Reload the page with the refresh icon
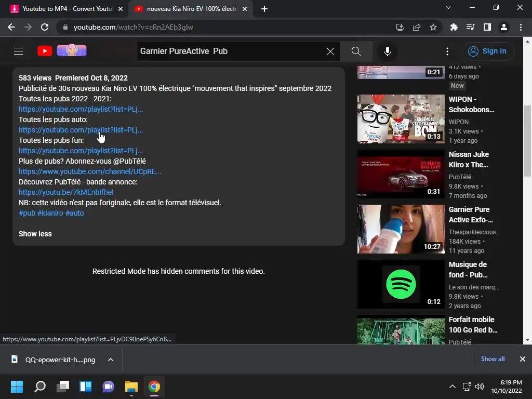 point(45,27)
